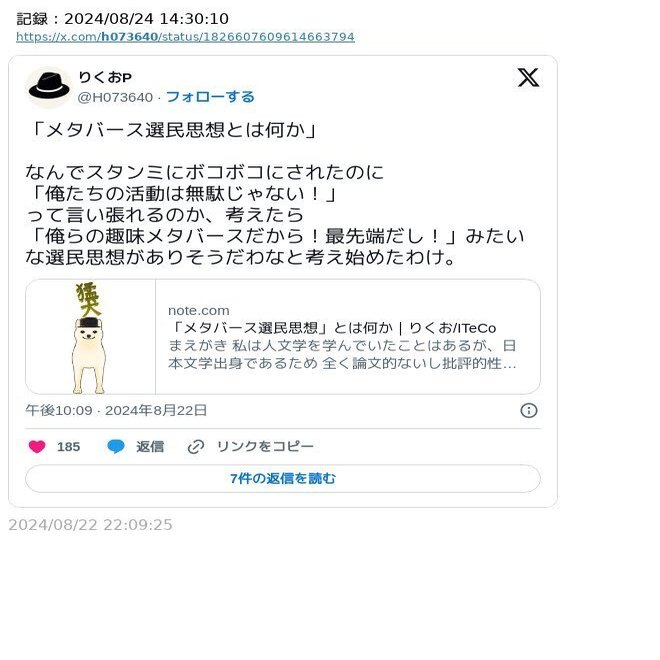
Task: Open the x.com status URL link
Action: click(x=185, y=37)
